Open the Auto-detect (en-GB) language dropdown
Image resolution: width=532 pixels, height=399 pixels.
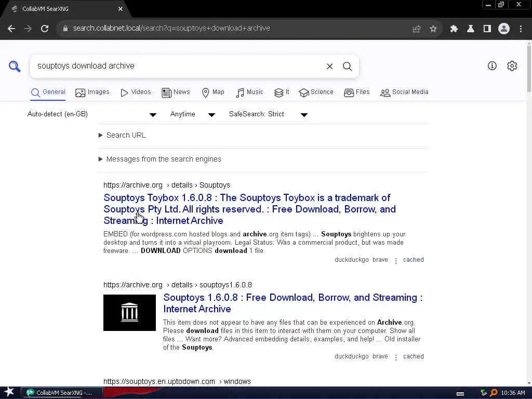pyautogui.click(x=91, y=114)
